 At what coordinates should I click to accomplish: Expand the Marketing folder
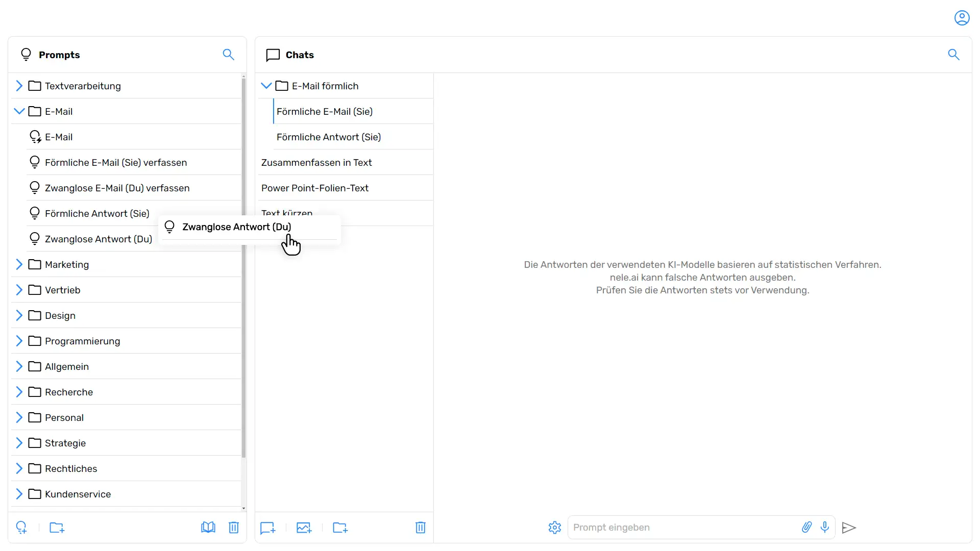19,264
